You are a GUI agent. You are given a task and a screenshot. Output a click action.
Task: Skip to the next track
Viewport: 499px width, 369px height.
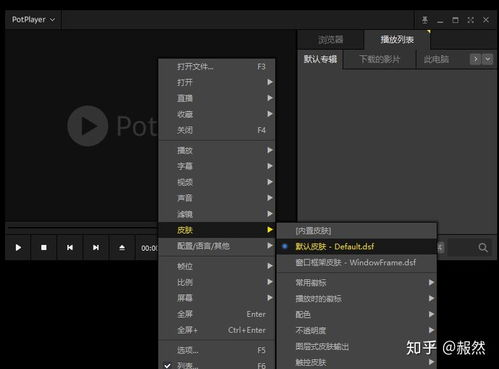pos(96,247)
